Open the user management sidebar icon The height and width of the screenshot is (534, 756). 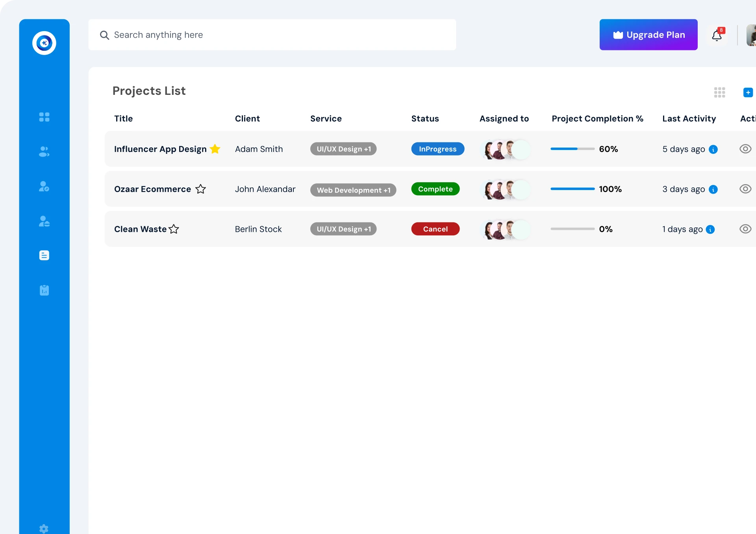(x=44, y=186)
